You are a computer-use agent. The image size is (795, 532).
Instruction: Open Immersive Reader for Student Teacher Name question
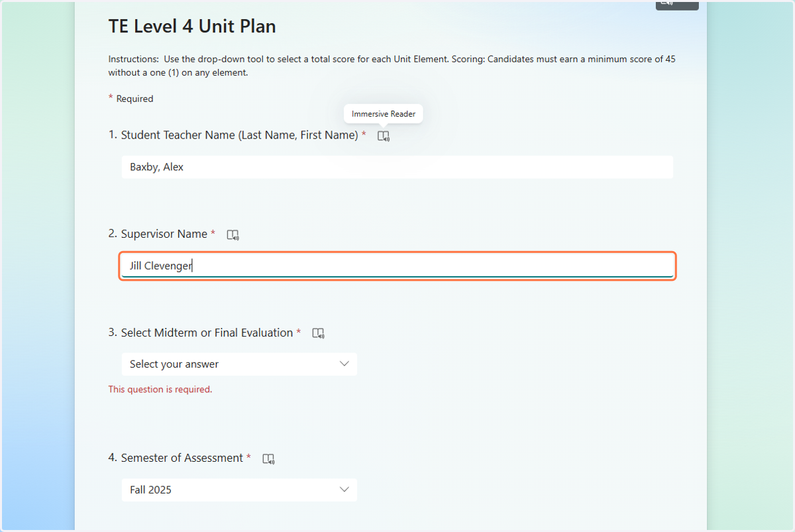point(384,136)
